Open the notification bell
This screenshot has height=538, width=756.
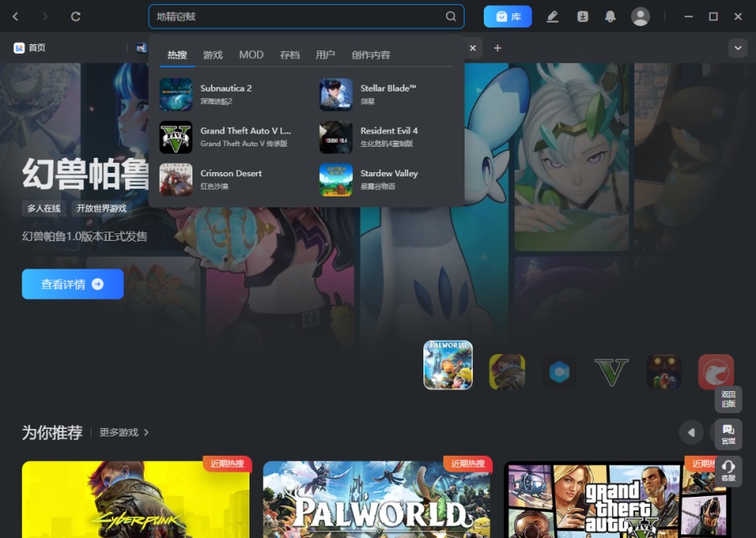click(x=610, y=17)
